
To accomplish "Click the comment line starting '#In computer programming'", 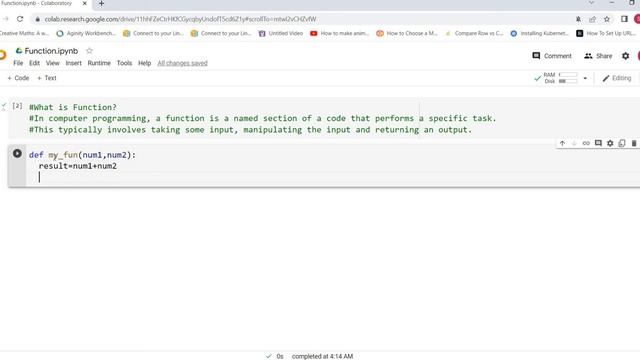I will coord(262,118).
